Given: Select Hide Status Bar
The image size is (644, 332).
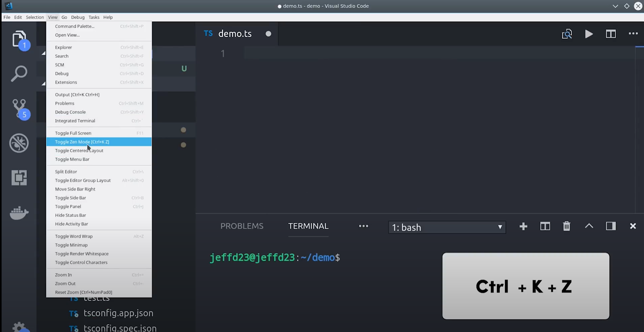Looking at the screenshot, I should (99, 215).
